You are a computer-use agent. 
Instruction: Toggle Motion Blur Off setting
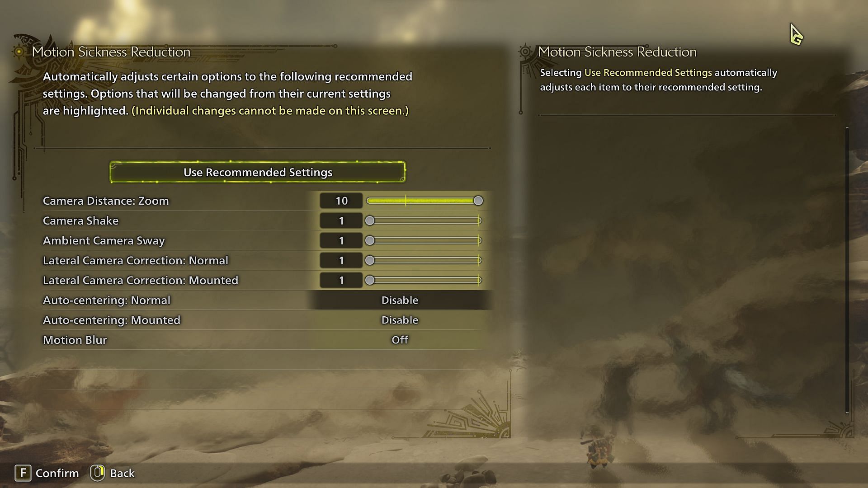tap(400, 340)
